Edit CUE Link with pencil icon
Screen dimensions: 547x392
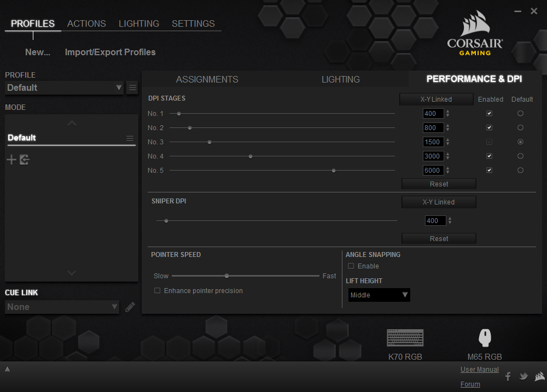(x=130, y=307)
